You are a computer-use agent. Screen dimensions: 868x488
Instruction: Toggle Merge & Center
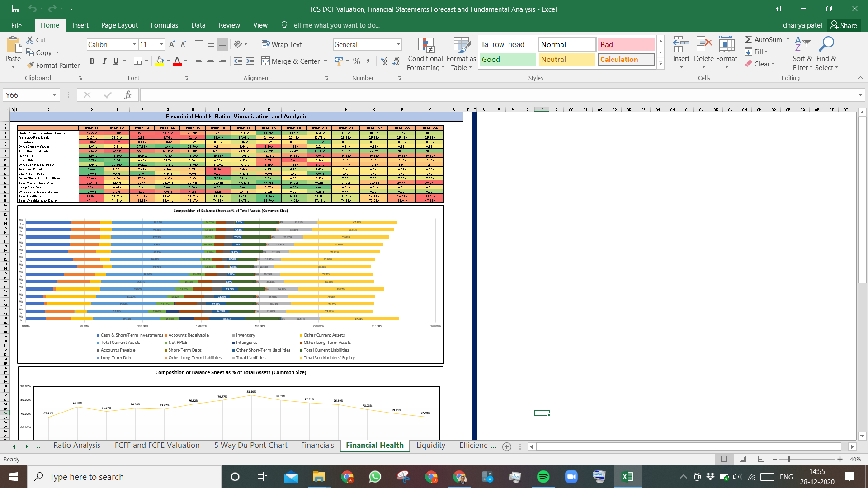click(x=291, y=61)
